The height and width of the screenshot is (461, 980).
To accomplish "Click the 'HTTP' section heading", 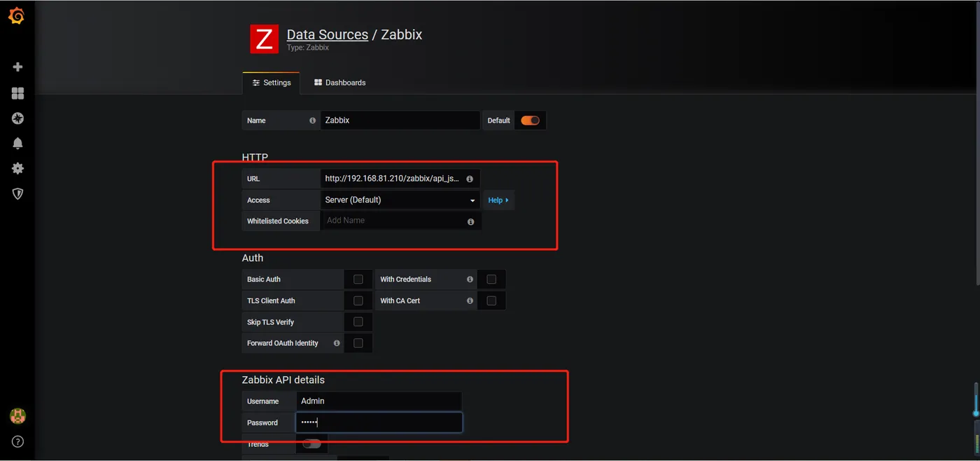I will pyautogui.click(x=255, y=157).
